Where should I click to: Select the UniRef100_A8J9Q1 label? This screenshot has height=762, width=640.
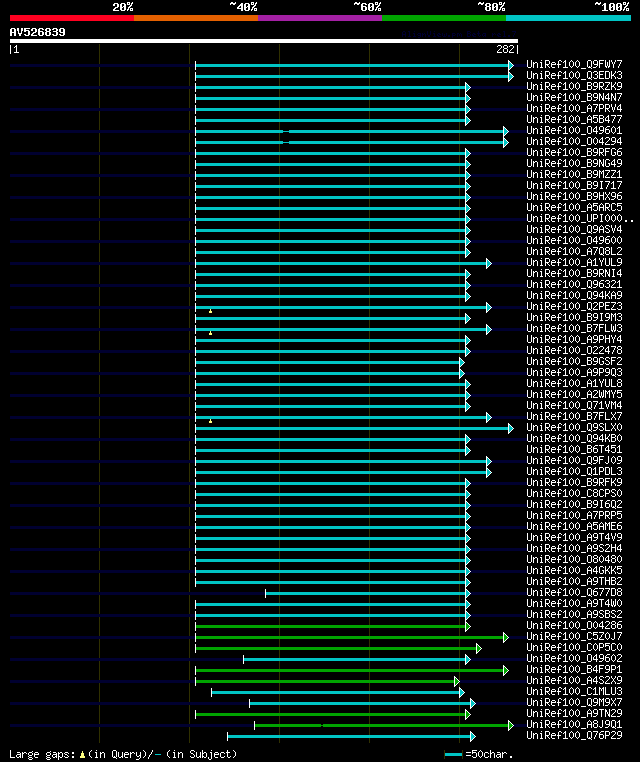click(x=574, y=724)
